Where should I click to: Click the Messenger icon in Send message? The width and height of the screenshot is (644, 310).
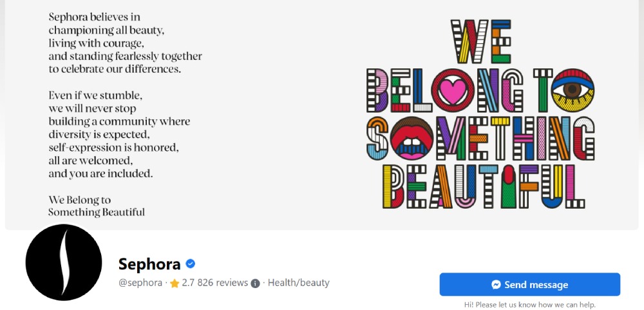tap(496, 284)
